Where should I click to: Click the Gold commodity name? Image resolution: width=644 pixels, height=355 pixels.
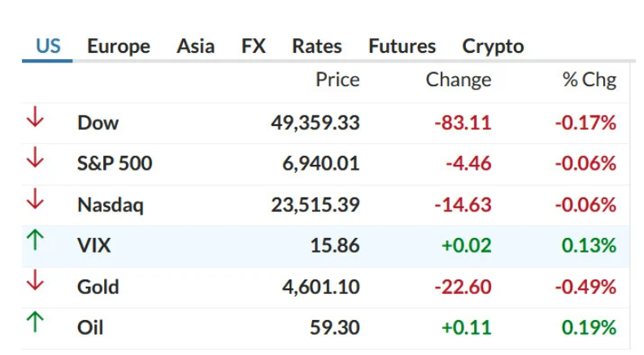(98, 288)
